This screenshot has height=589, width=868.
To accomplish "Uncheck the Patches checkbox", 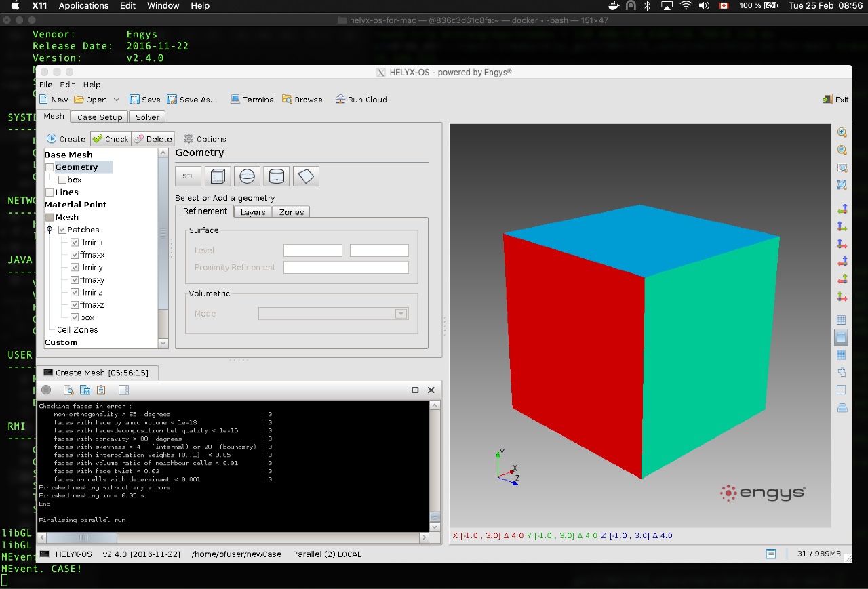I will click(x=62, y=230).
